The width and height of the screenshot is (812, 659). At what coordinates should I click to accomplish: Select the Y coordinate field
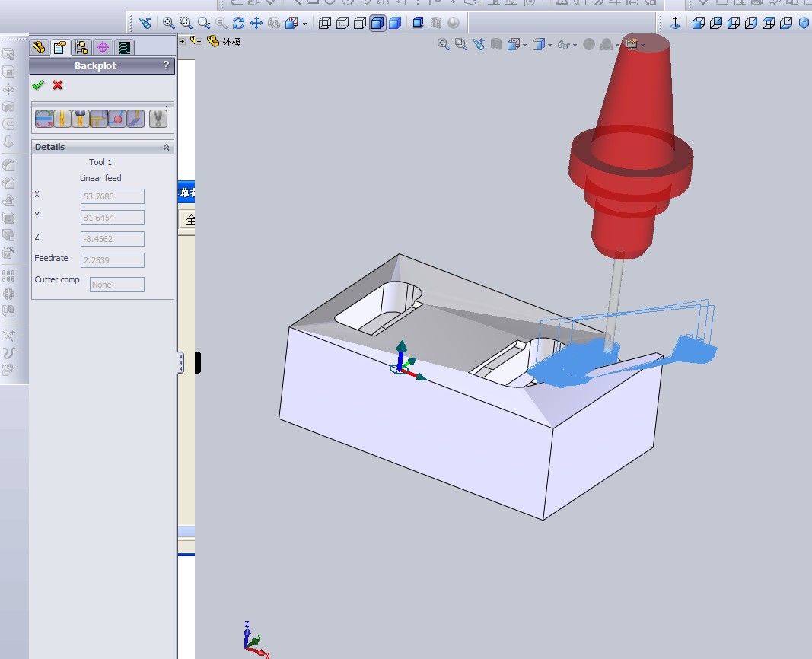tap(113, 218)
